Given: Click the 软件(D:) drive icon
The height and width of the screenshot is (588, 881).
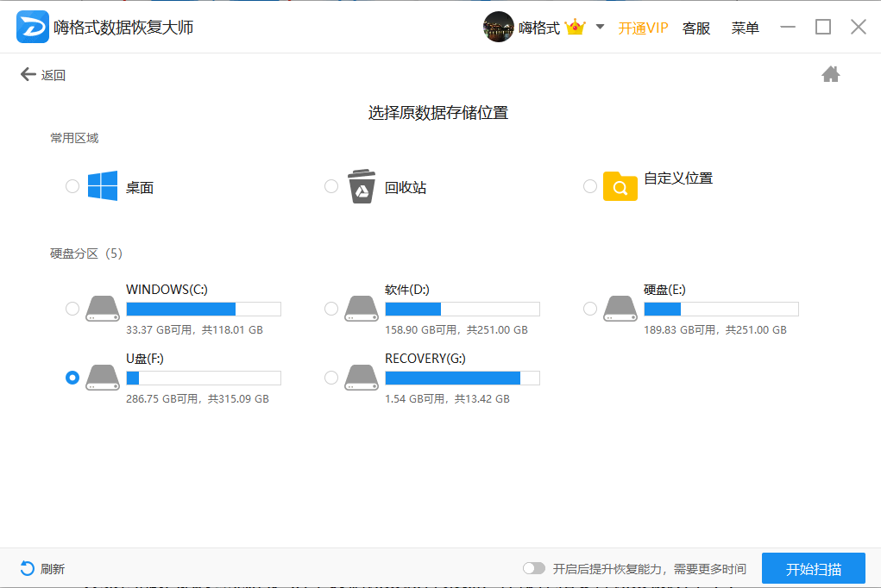Looking at the screenshot, I should pos(362,309).
